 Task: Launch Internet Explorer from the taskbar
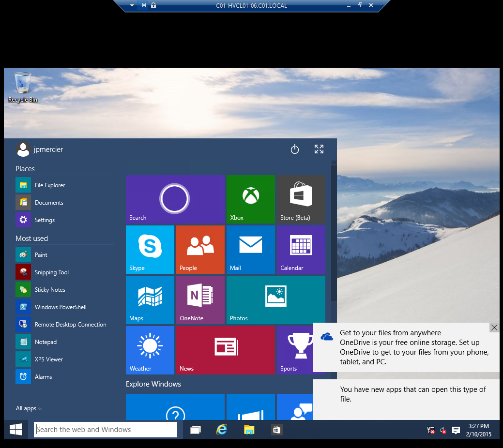222,430
